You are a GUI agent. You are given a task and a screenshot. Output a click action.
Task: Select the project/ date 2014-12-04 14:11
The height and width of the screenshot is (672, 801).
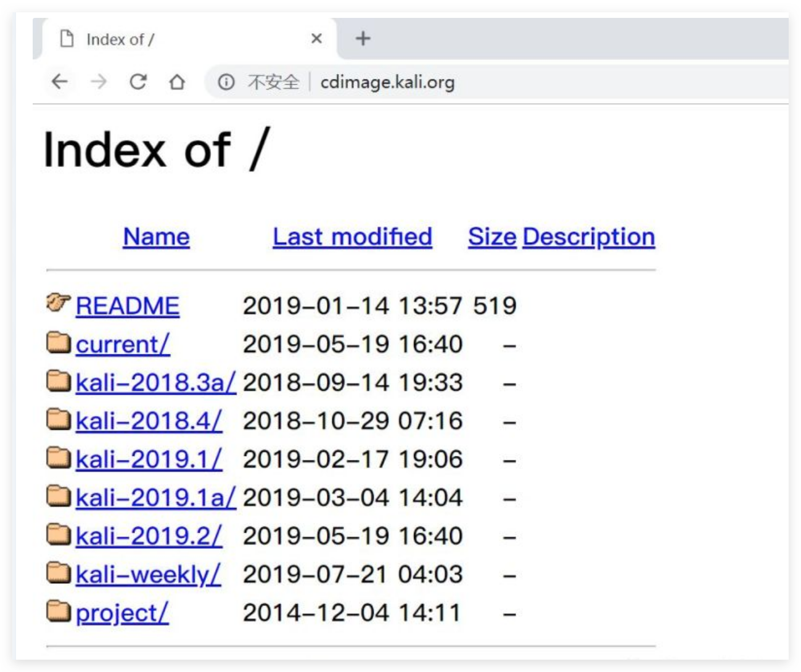tap(351, 612)
